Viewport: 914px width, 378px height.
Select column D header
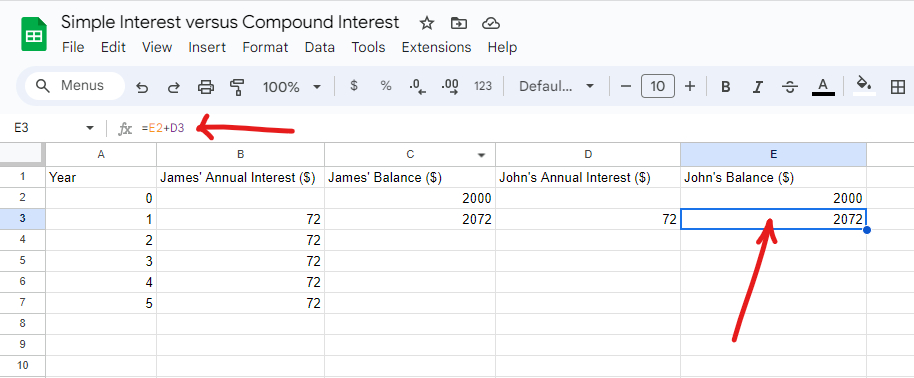[x=588, y=155]
